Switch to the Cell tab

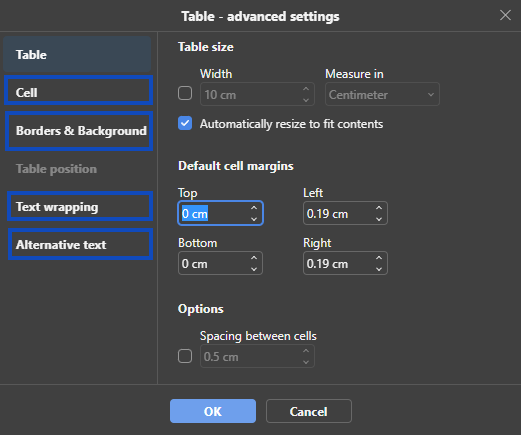point(78,90)
